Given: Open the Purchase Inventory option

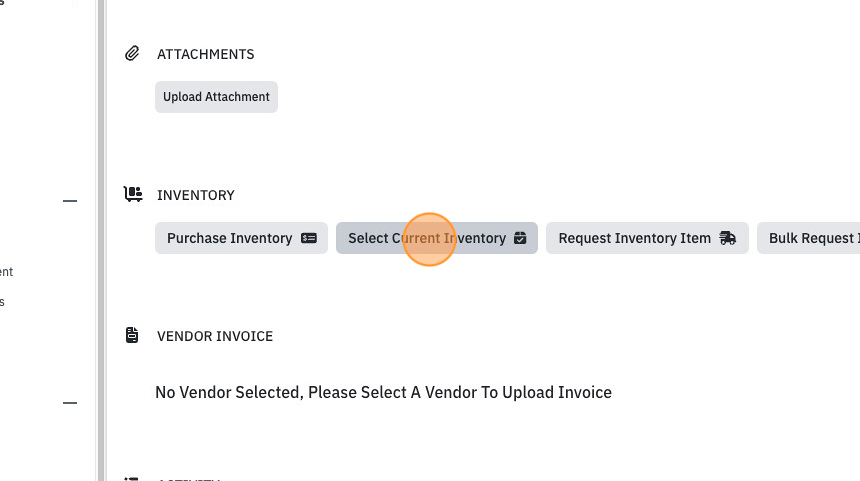Looking at the screenshot, I should pyautogui.click(x=241, y=238).
